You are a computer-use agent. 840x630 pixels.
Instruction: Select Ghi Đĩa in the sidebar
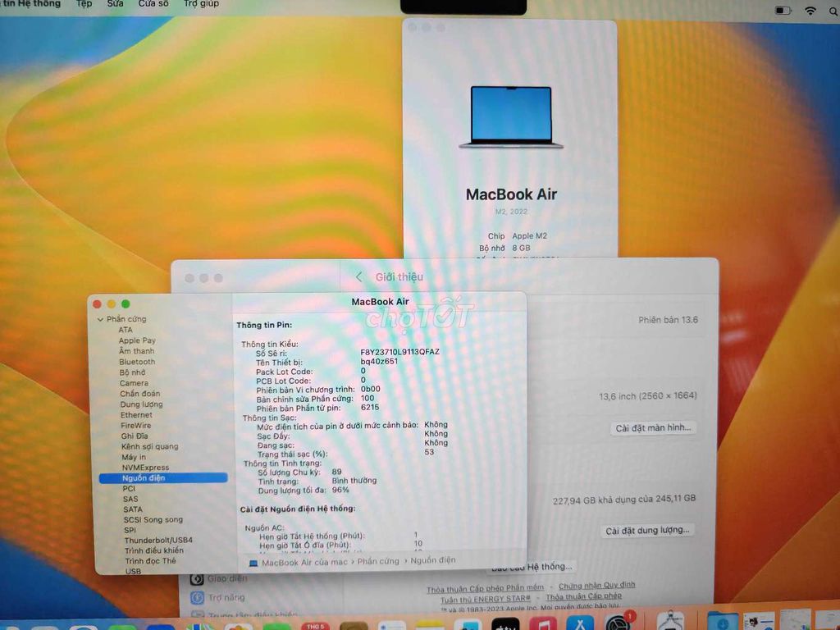pyautogui.click(x=135, y=436)
